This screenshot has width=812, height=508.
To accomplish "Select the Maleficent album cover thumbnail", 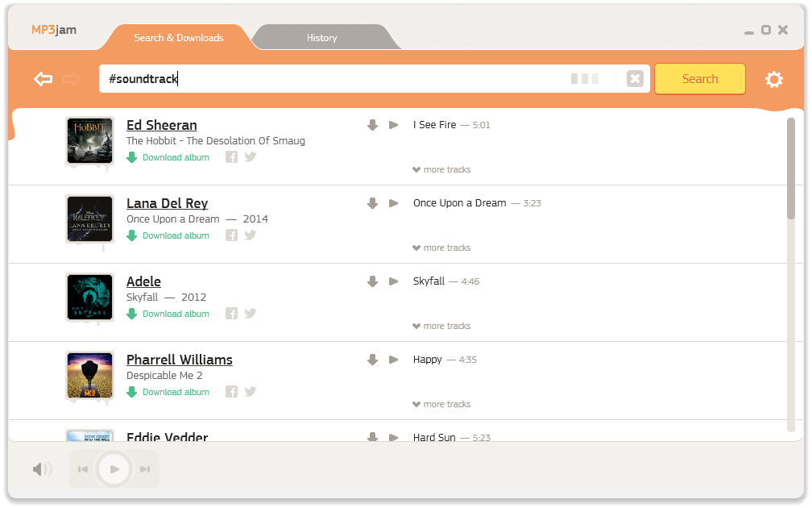I will tap(89, 219).
